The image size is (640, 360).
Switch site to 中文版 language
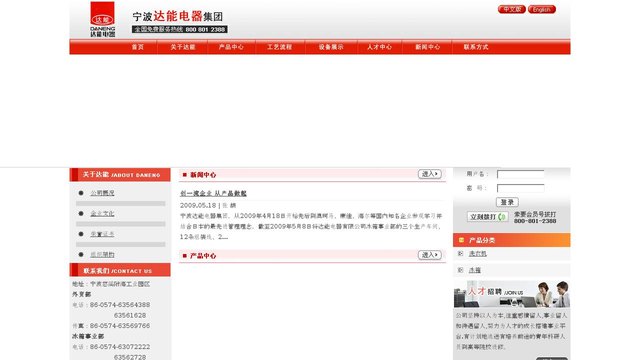[511, 9]
